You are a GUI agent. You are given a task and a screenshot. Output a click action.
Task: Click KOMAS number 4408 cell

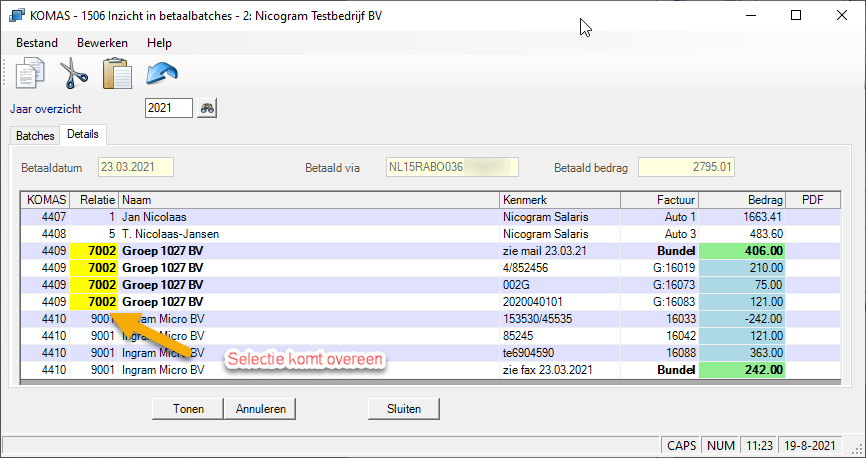46,234
